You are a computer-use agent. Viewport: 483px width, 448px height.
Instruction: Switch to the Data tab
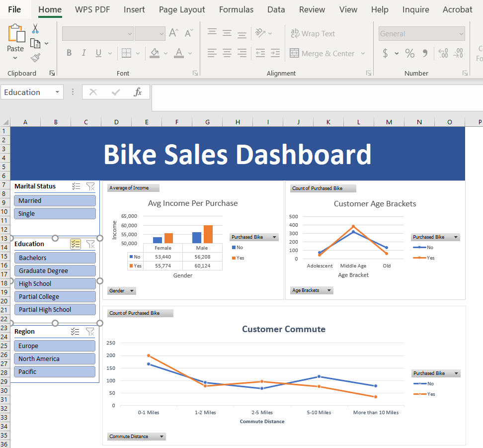coord(276,9)
